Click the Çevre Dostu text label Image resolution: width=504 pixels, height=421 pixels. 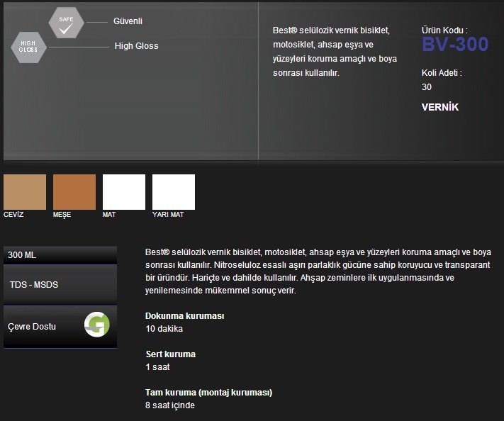point(32,327)
